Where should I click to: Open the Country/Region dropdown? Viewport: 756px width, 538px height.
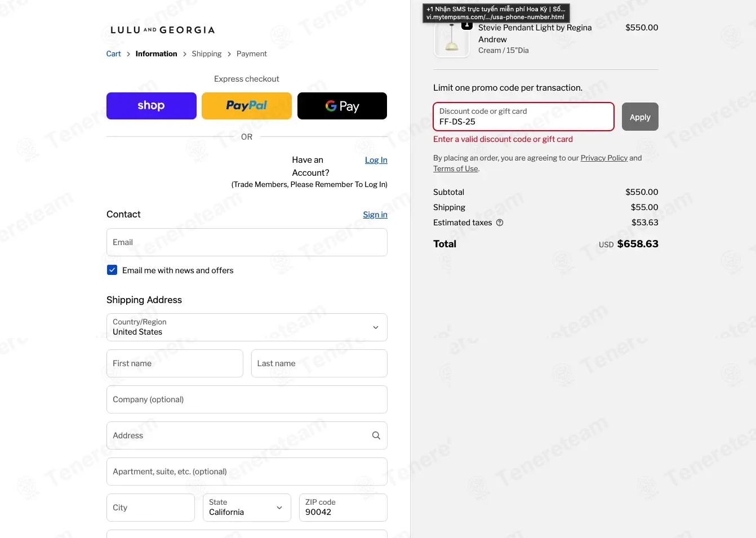tap(247, 327)
